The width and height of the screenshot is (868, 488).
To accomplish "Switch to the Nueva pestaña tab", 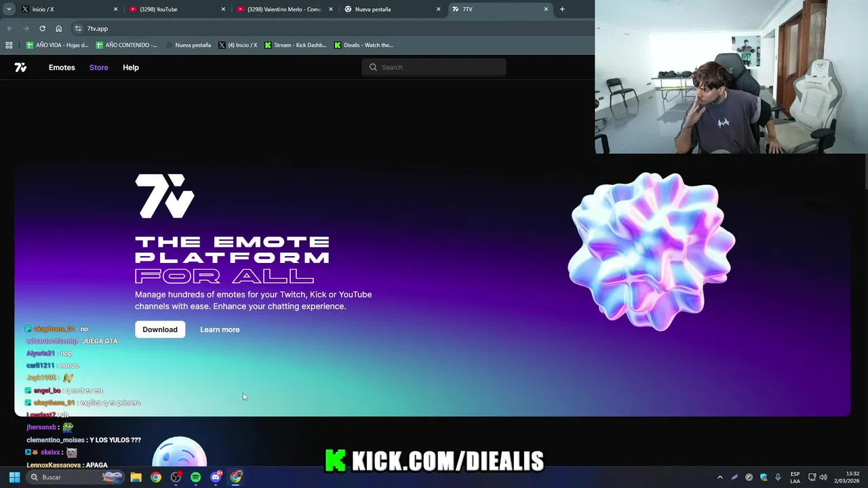I will pyautogui.click(x=392, y=9).
